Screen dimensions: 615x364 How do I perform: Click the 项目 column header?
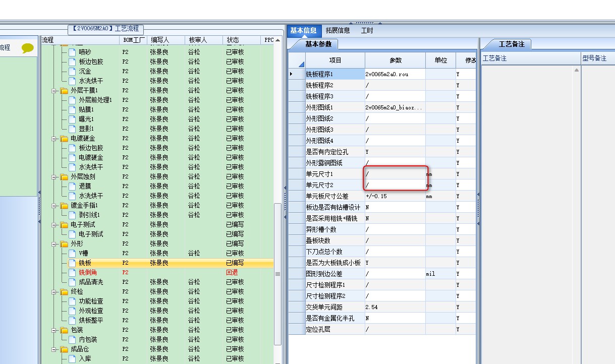pos(335,60)
